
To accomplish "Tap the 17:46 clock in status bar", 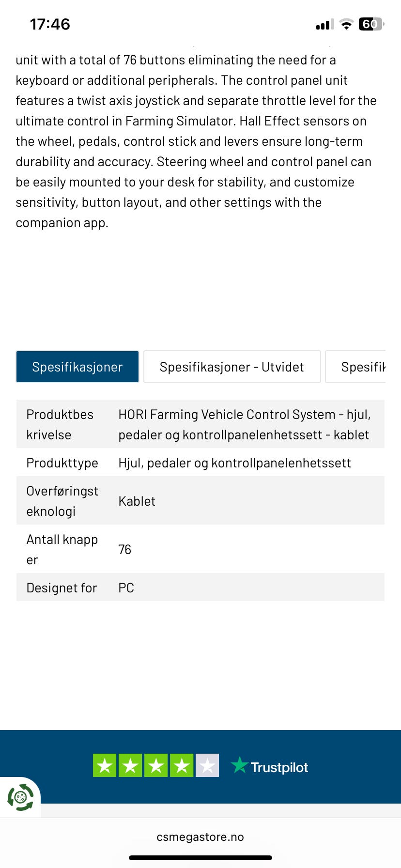I will tap(50, 24).
